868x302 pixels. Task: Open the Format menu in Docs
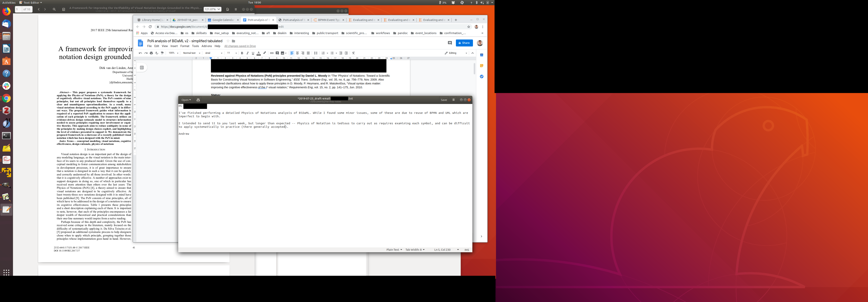(x=185, y=46)
